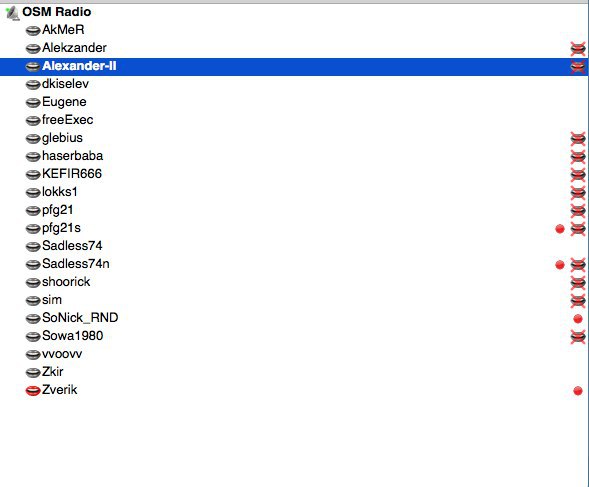Screen dimensions: 589x487
Task: Select user vvoovv
Action: (62, 354)
